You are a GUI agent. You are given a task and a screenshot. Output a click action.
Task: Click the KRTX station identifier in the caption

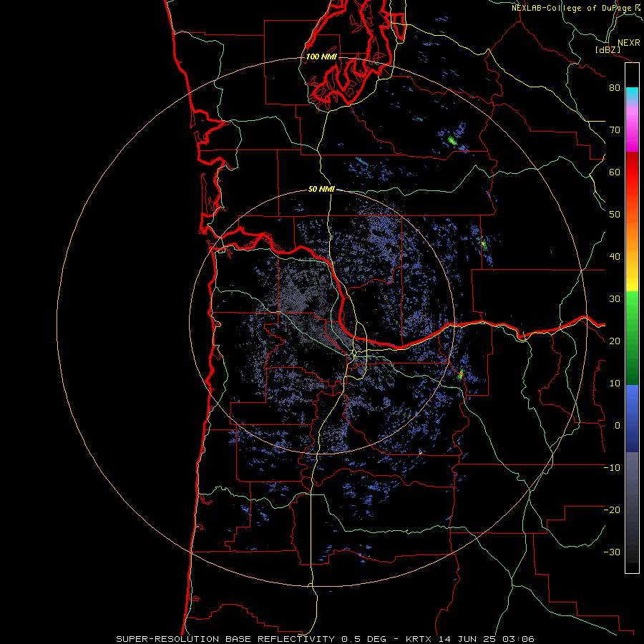(420, 639)
